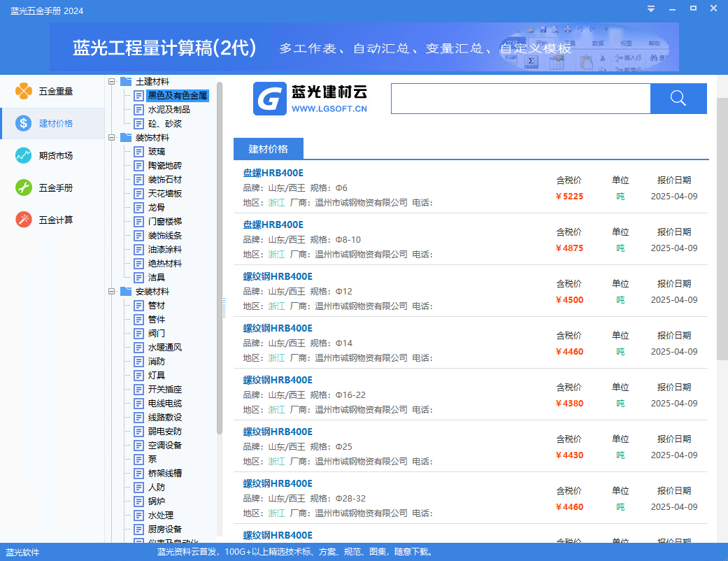Viewport: 728px width, 561px height.
Task: Click the document icon beside 龙骨
Action: [x=138, y=208]
